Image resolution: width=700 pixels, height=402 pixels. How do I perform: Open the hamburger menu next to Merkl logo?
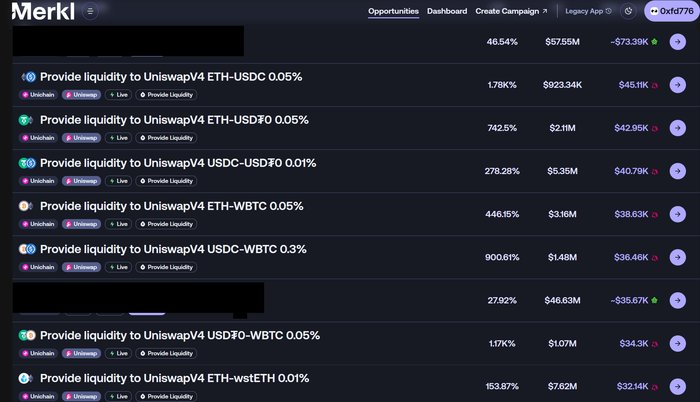(90, 11)
